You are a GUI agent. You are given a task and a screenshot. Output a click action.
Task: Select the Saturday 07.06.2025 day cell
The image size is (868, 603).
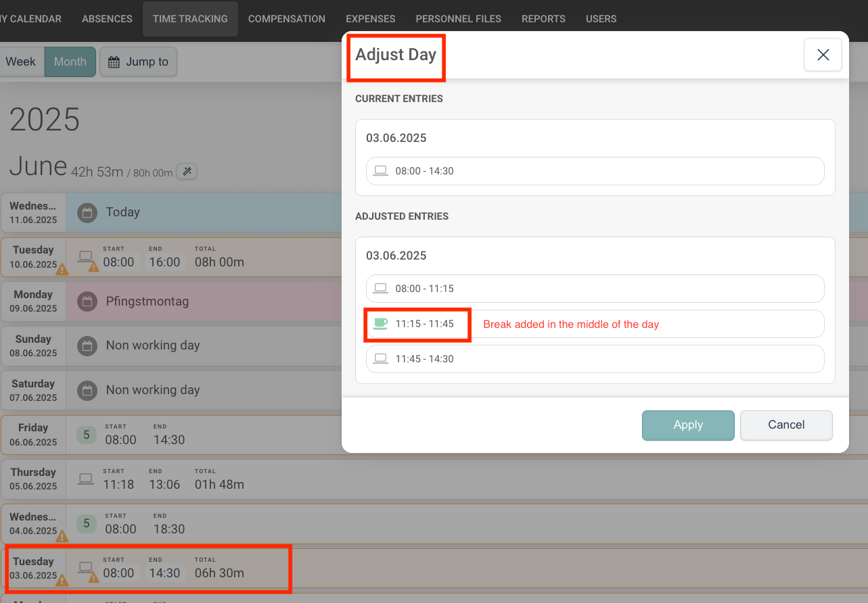tap(33, 391)
